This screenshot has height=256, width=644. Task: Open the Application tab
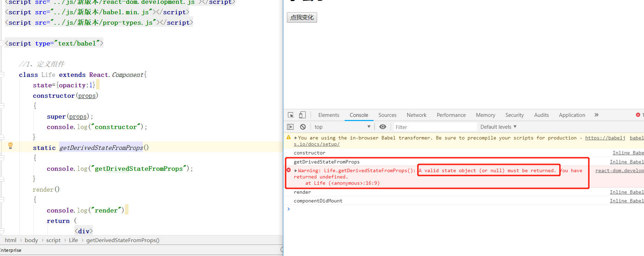[x=572, y=115]
